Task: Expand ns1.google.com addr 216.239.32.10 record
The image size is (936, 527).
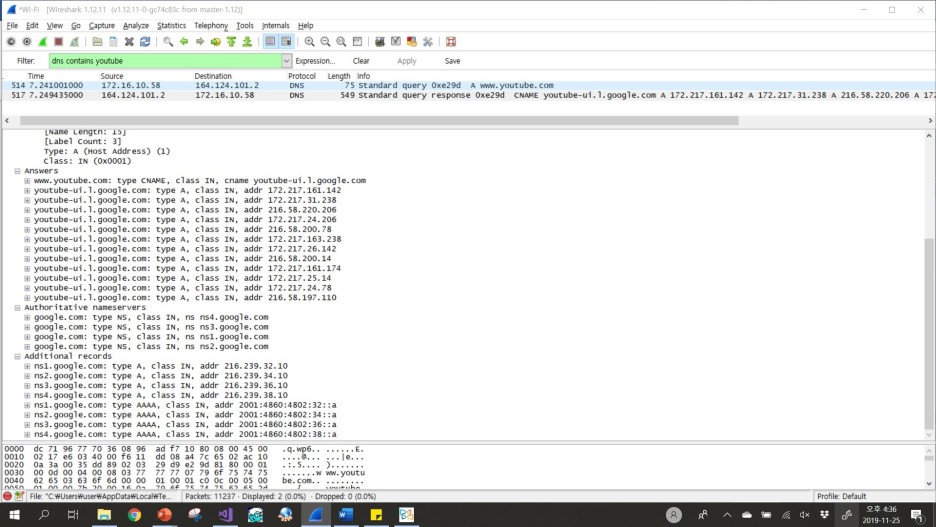Action: pyautogui.click(x=27, y=366)
